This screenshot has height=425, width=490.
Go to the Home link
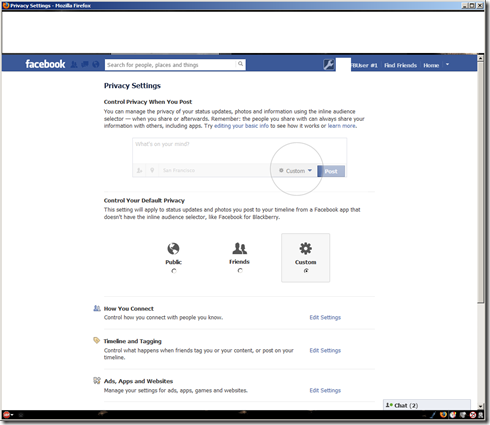(x=431, y=65)
